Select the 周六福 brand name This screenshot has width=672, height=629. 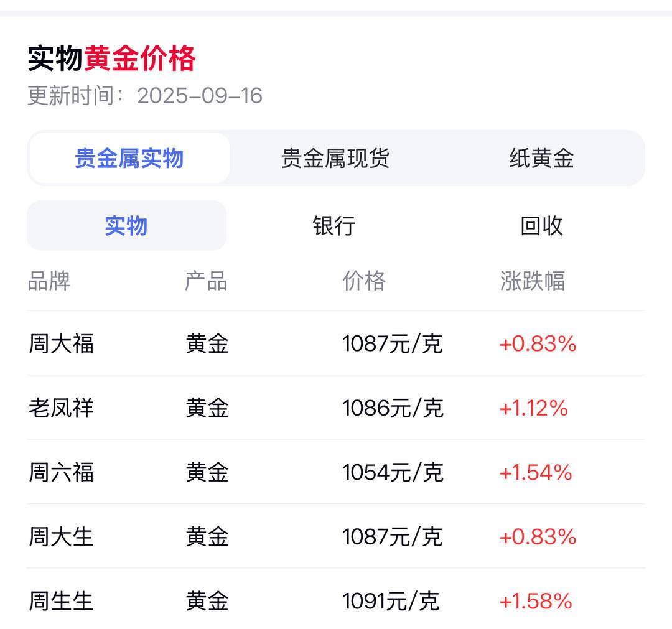pyautogui.click(x=61, y=472)
